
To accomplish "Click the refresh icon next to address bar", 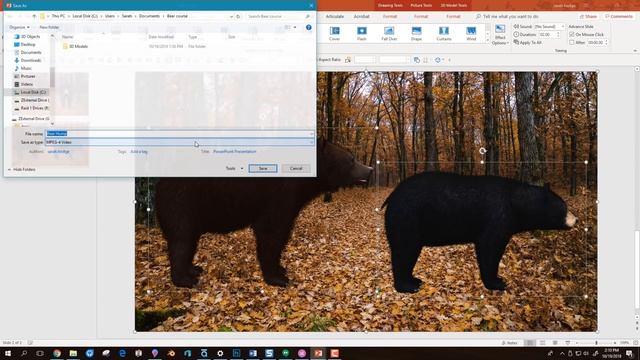I will coord(238,16).
